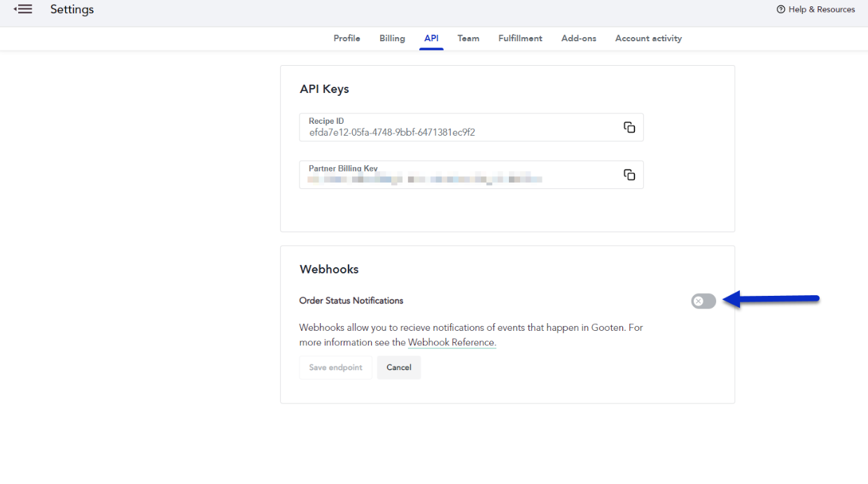The height and width of the screenshot is (484, 868).
Task: Collapse the sidebar menu icon
Action: (x=23, y=9)
